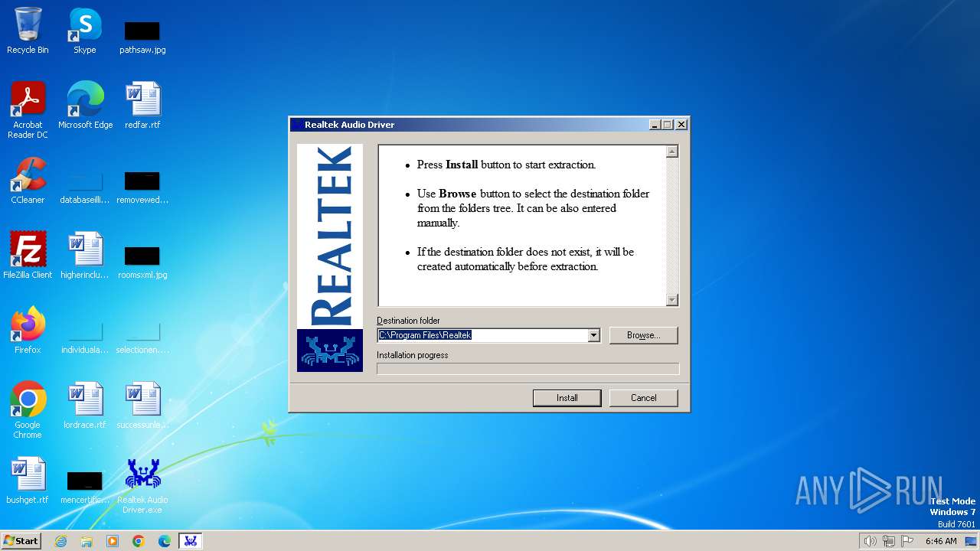The height and width of the screenshot is (551, 980).
Task: Click the Realtek crab logo image
Action: 330,350
